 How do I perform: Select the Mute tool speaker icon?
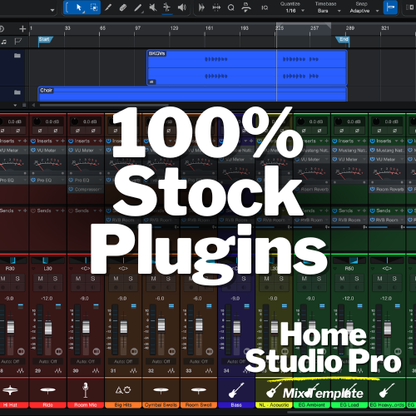pyautogui.click(x=153, y=7)
